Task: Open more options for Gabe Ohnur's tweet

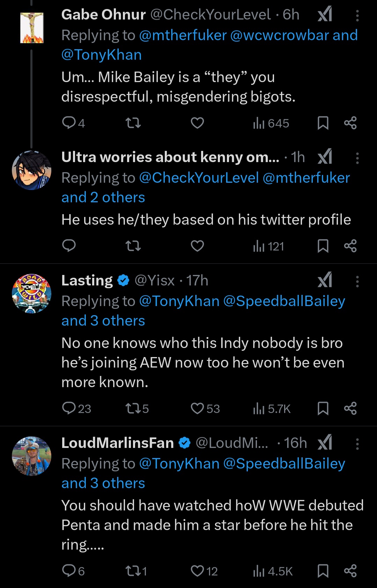Action: tap(357, 16)
